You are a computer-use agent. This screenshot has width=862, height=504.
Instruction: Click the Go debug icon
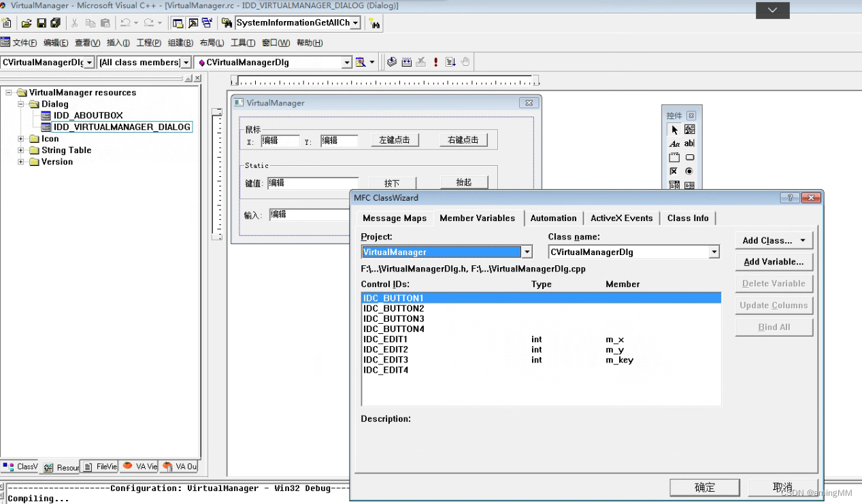[x=450, y=62]
